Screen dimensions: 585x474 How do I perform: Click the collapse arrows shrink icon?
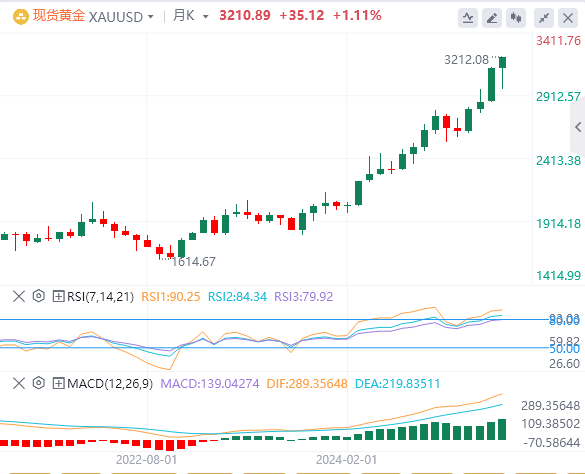[544, 18]
